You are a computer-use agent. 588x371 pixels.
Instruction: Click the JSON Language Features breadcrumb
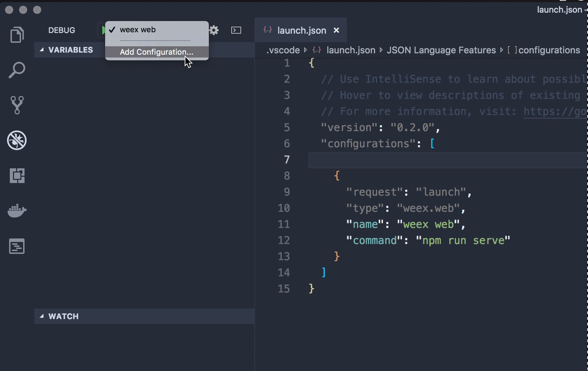[x=441, y=50]
